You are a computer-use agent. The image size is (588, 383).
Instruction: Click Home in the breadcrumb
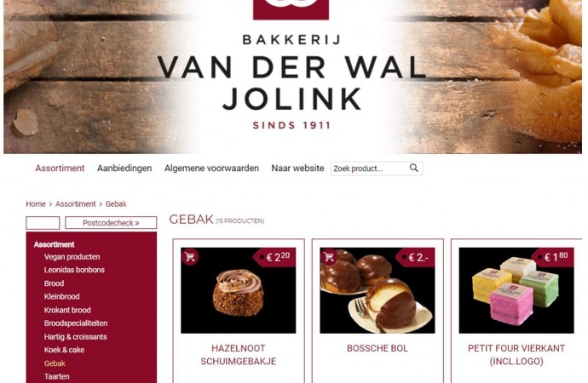point(36,204)
